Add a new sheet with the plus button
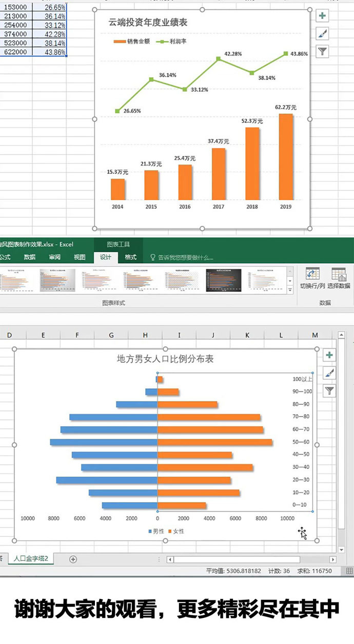The height and width of the screenshot is (644, 354). 73,559
